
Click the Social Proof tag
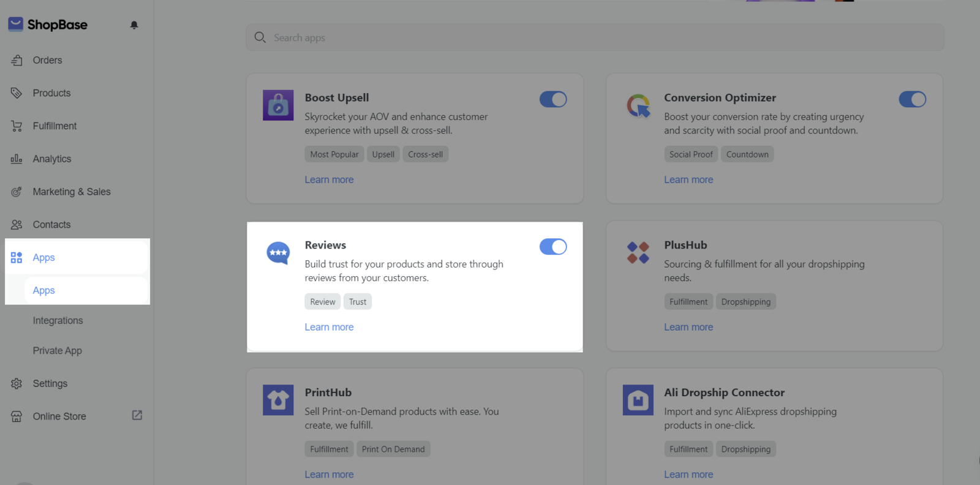click(x=691, y=154)
